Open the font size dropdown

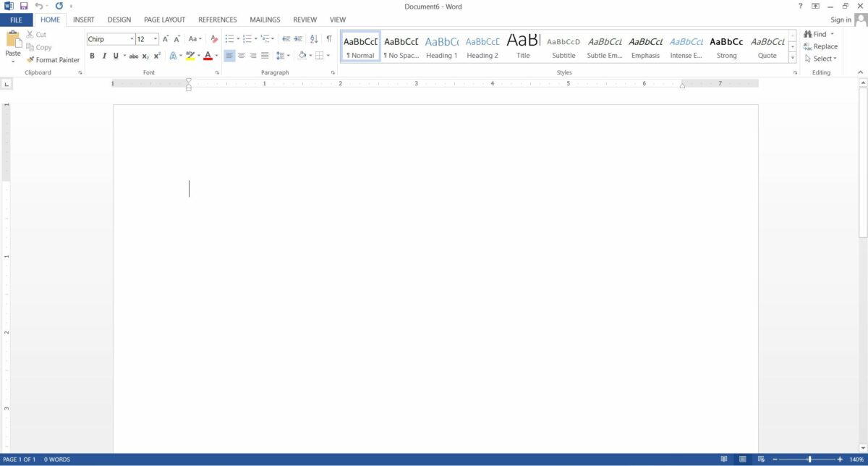[155, 38]
